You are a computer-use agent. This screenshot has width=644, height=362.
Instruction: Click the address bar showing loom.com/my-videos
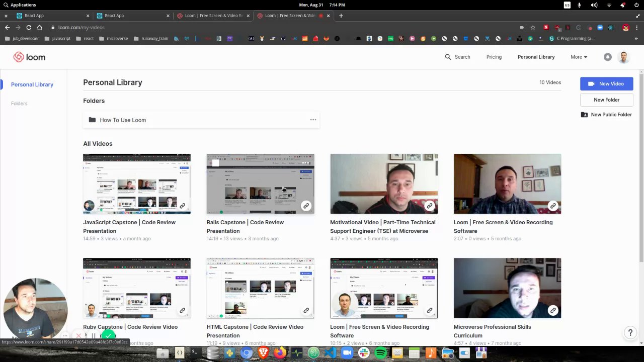(x=81, y=28)
